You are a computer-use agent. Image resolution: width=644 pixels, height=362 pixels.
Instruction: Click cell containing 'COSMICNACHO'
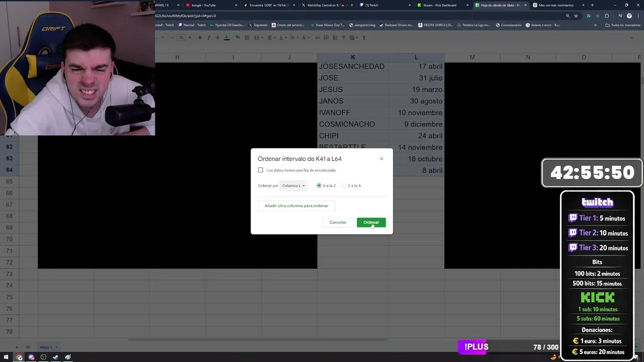[353, 124]
